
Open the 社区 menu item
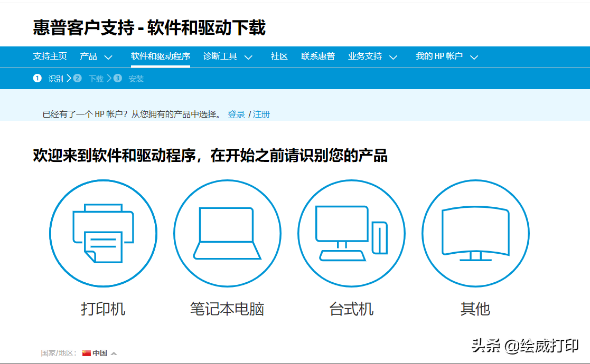(x=279, y=56)
